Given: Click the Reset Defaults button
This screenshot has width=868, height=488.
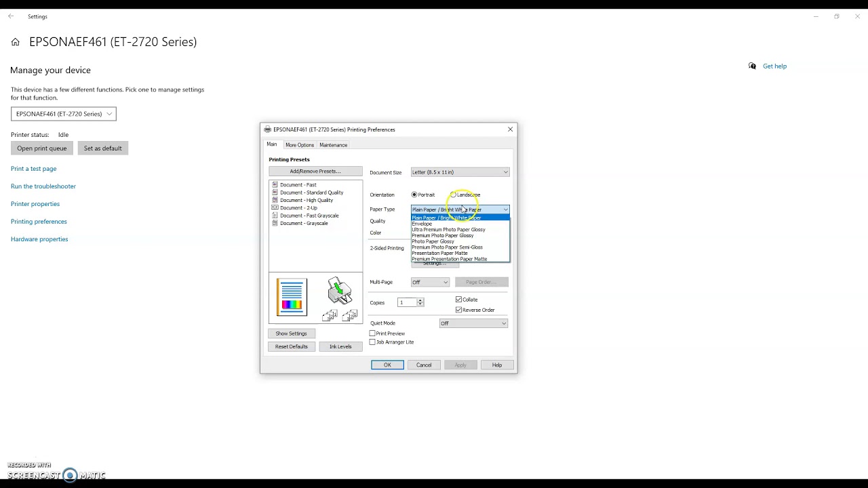Looking at the screenshot, I should (291, 346).
